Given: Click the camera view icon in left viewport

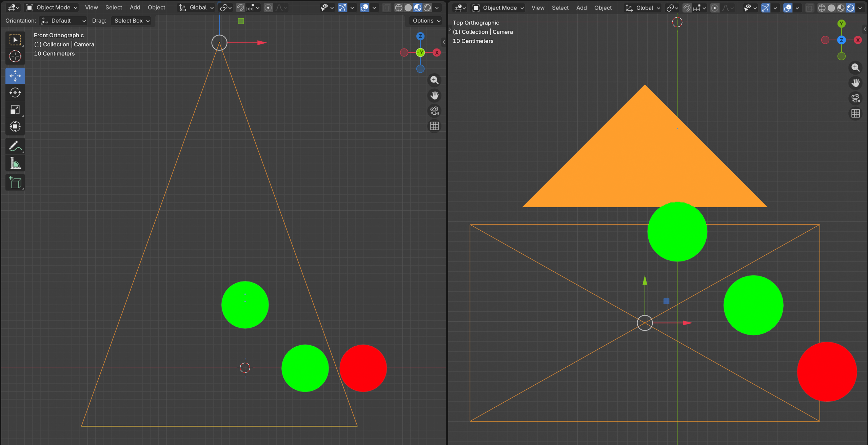Looking at the screenshot, I should click(x=434, y=111).
